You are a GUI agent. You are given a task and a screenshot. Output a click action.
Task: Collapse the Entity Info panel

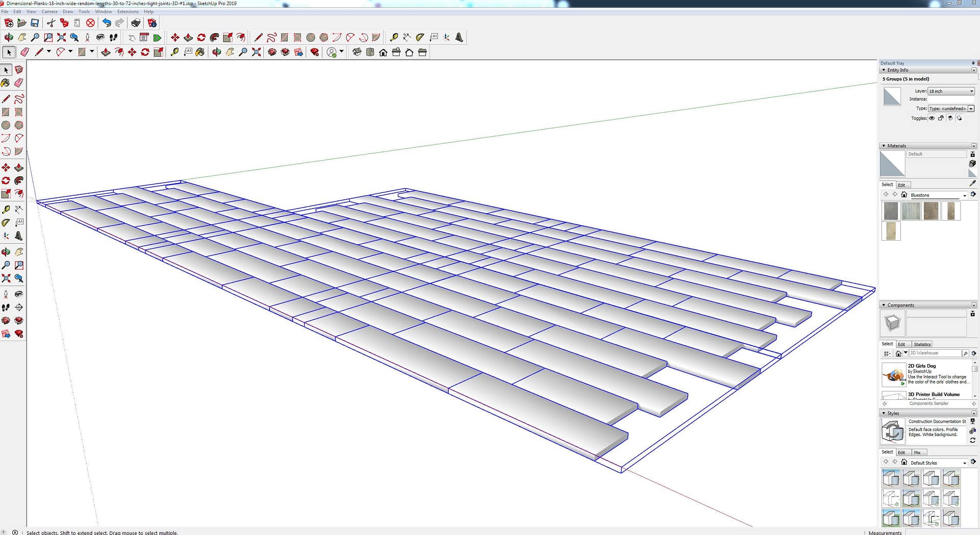(x=884, y=70)
